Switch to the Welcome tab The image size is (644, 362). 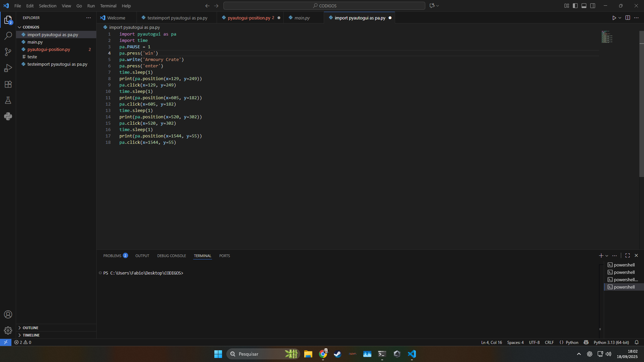click(x=116, y=18)
